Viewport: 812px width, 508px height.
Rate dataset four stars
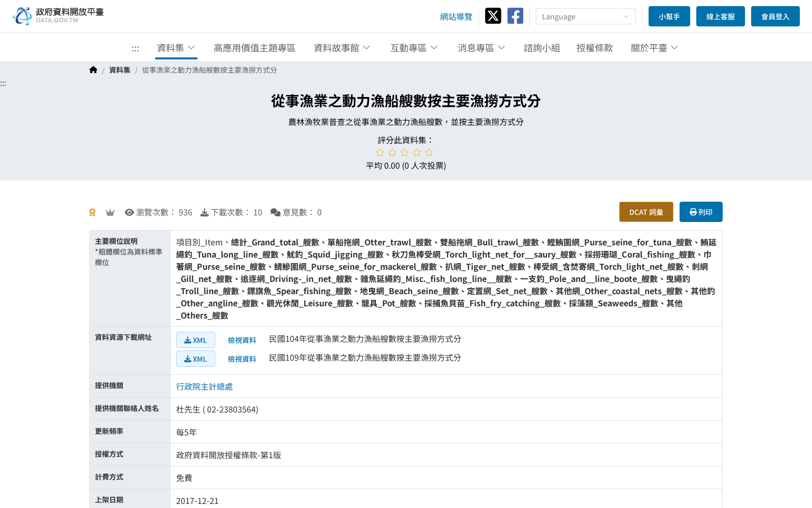[417, 152]
